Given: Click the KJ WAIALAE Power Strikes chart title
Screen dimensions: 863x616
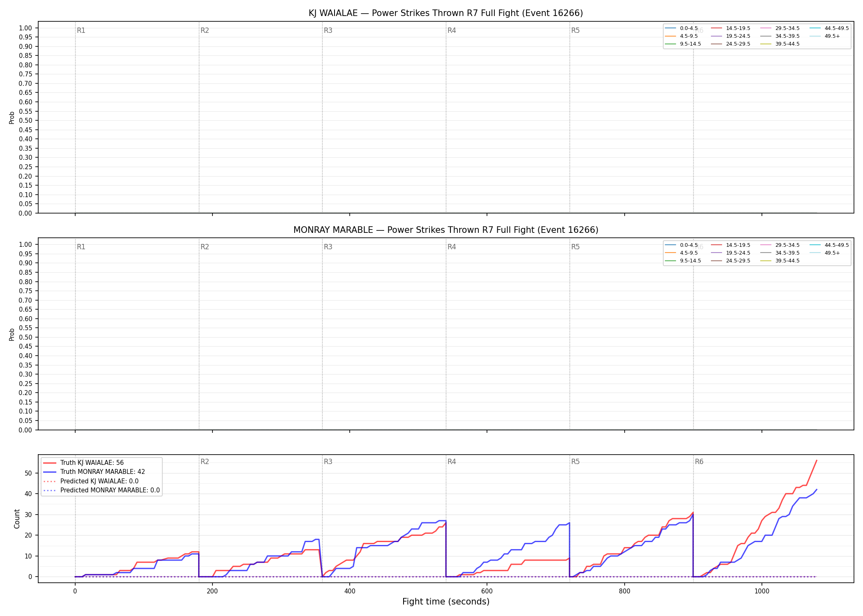Looking at the screenshot, I should pos(445,13).
